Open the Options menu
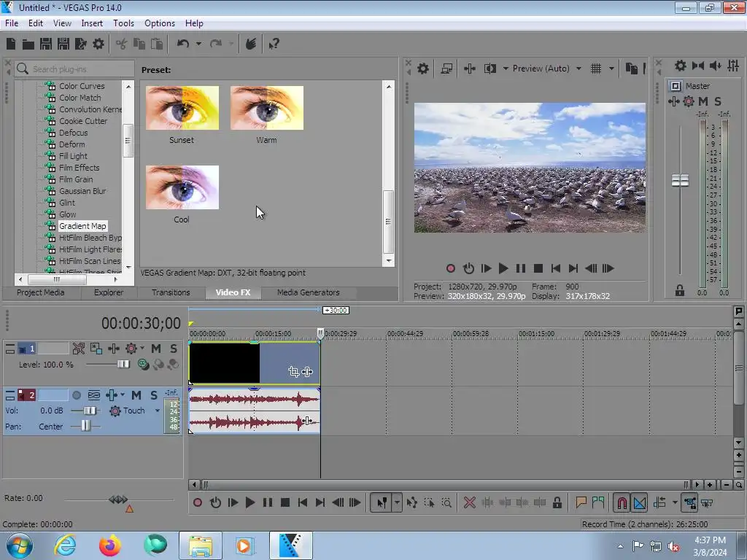Screen dimensions: 747x560 coord(160,23)
